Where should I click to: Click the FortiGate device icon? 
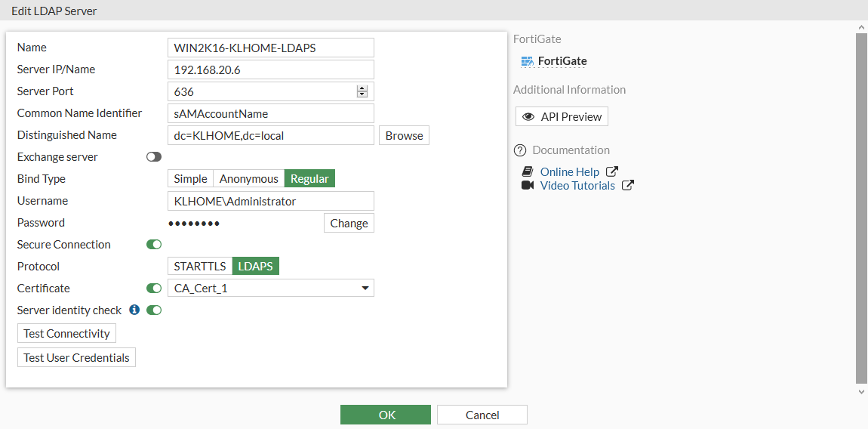tap(528, 61)
